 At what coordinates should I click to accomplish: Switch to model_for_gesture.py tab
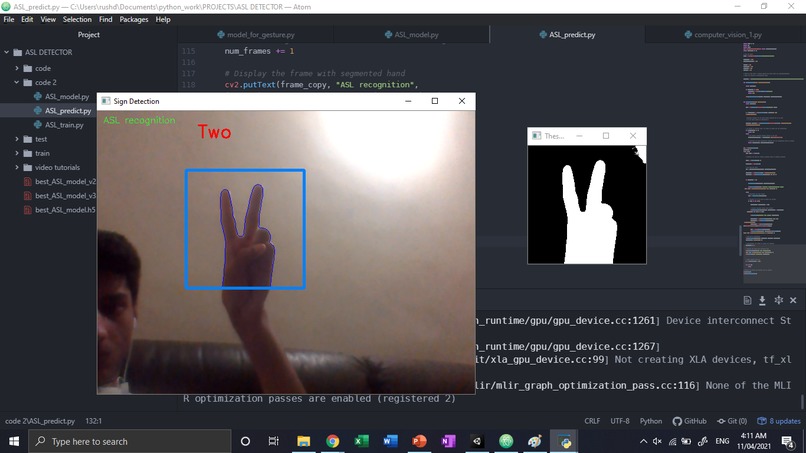pyautogui.click(x=256, y=34)
